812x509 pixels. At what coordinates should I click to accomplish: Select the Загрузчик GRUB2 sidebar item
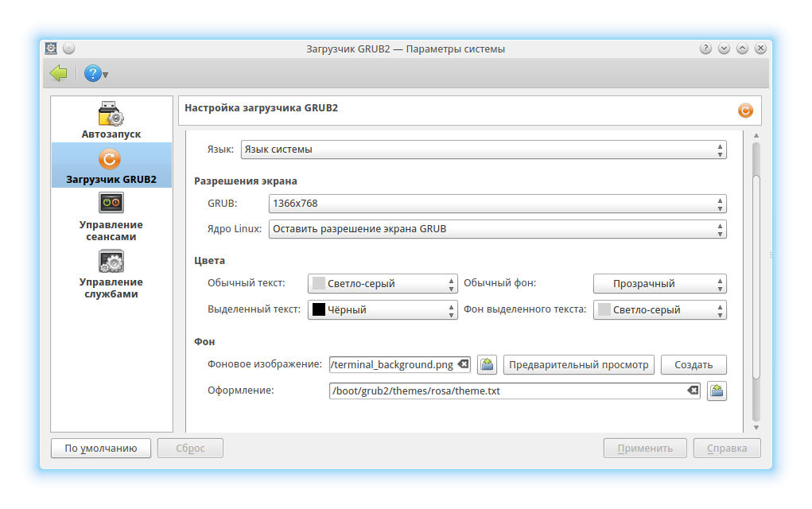(x=111, y=165)
